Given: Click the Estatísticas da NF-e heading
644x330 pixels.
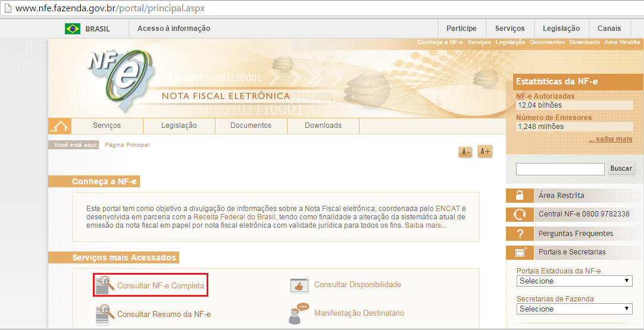Looking at the screenshot, I should [557, 81].
